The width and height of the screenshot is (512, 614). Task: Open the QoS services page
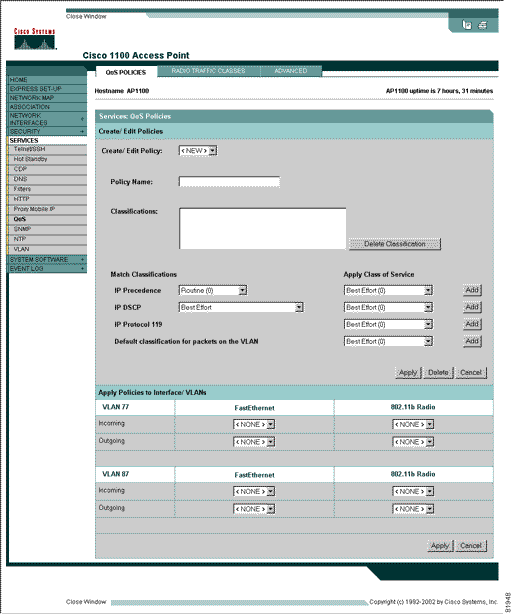[47, 219]
